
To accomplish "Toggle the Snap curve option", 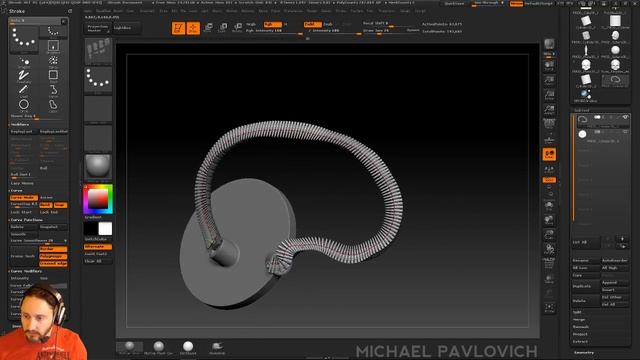I will coord(60,205).
